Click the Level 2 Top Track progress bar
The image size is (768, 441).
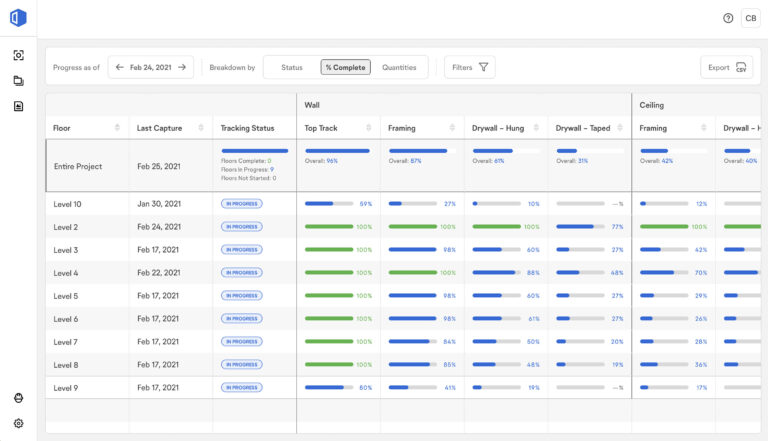330,227
